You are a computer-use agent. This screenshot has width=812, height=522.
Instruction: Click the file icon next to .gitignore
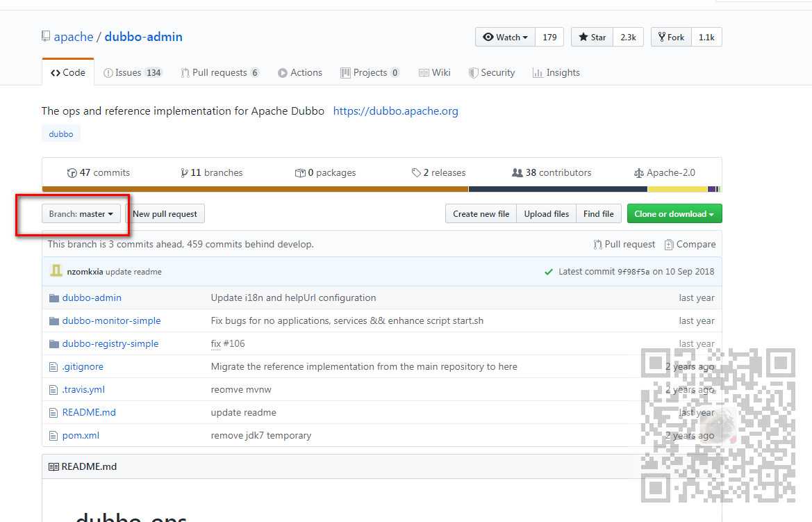coord(53,367)
